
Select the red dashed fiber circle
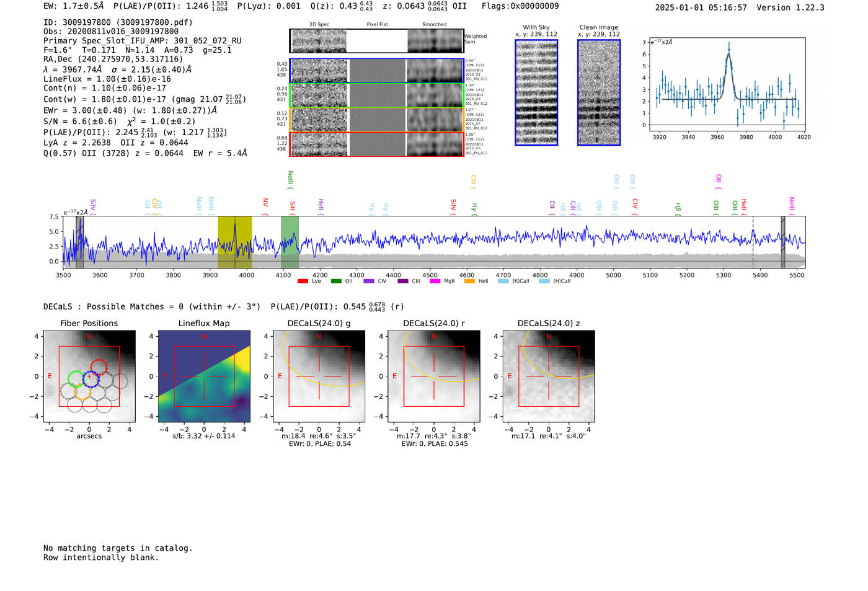99,367
